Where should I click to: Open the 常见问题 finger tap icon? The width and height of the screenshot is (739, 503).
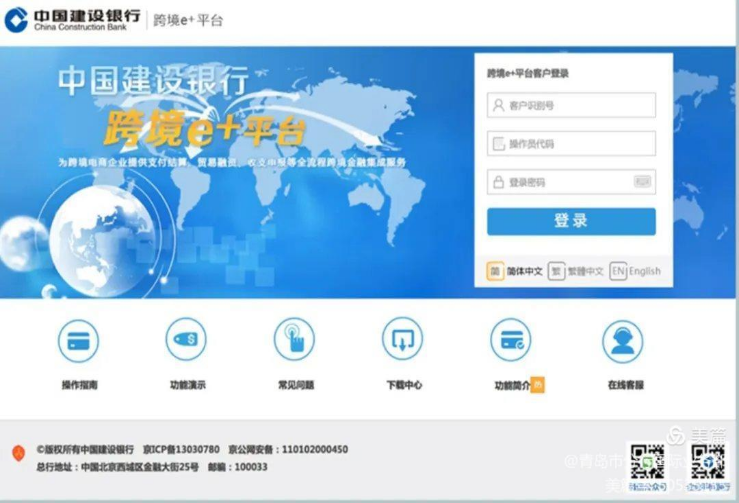click(x=295, y=339)
